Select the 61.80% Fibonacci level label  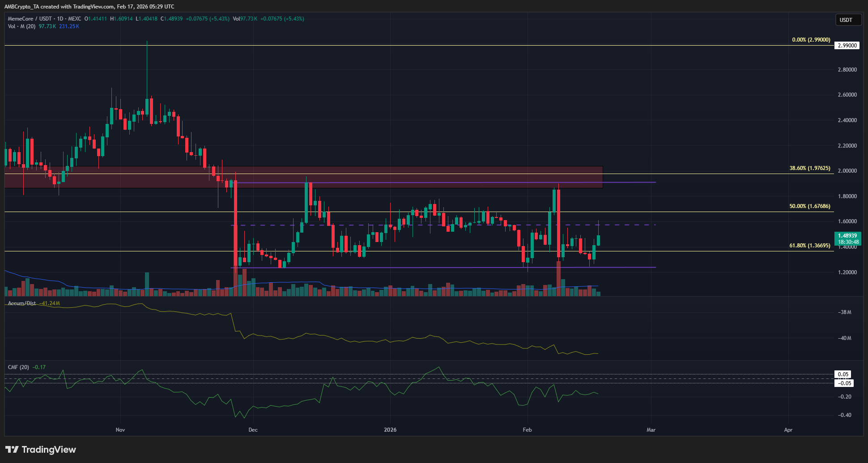809,246
